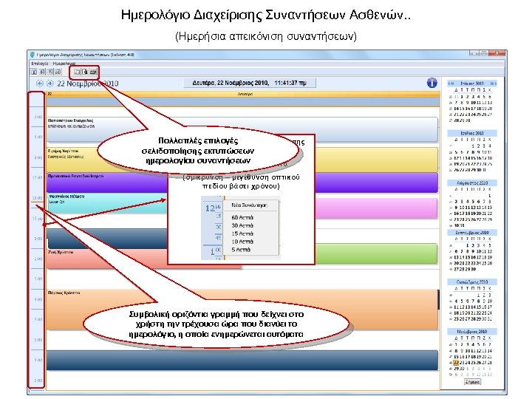Click the Νοέμβριος 2010 month header
Viewport: 532px width, 399px height.
[472, 332]
